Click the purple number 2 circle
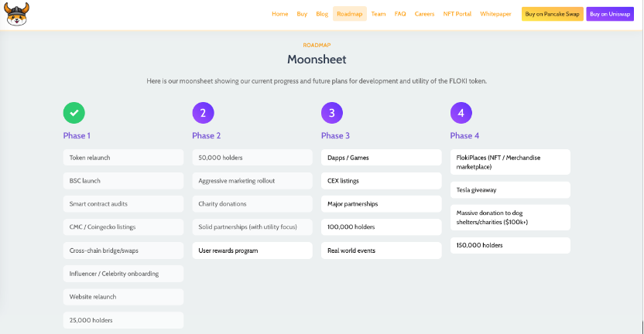Image resolution: width=644 pixels, height=334 pixels. (203, 113)
